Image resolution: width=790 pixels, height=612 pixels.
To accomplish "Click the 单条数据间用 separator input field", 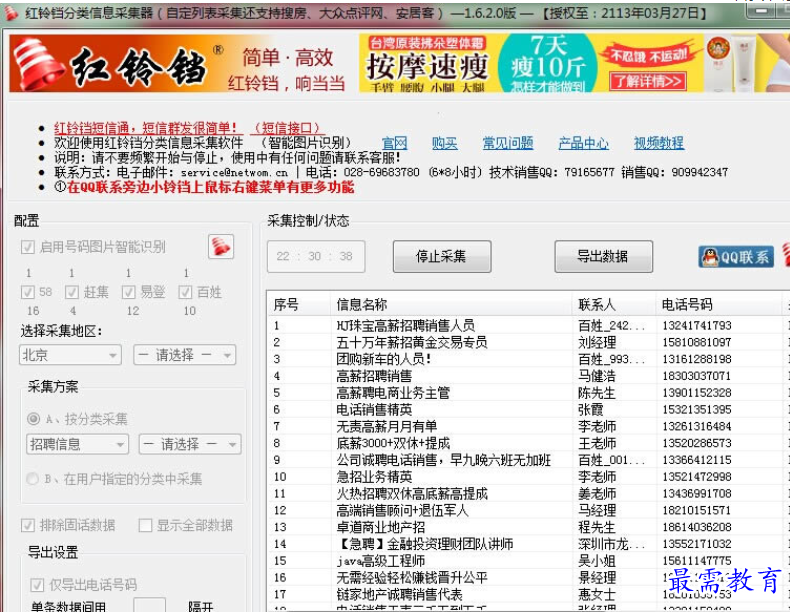I will tap(150, 605).
